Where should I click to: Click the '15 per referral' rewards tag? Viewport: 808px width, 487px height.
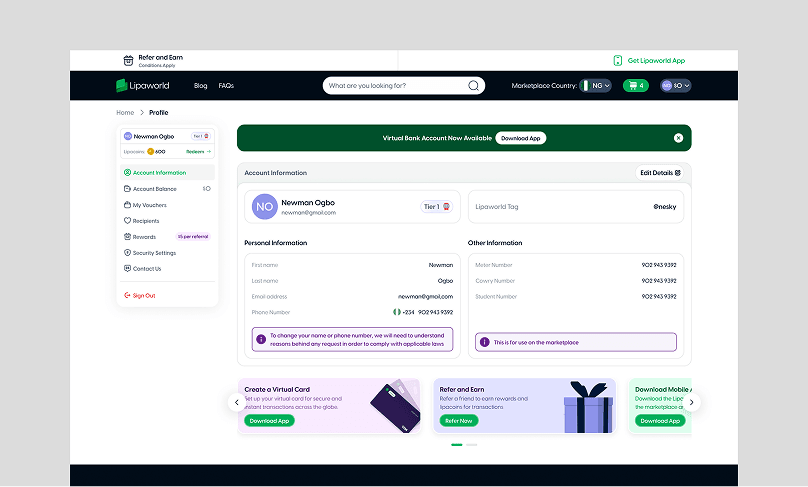tap(193, 237)
